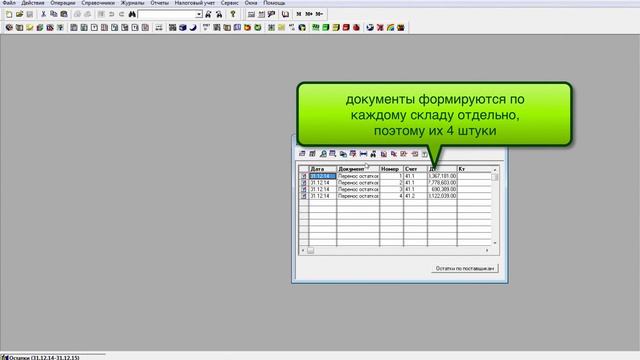Click the red X icon in second toolbar
This screenshot has width=640, height=360.
(380, 27)
